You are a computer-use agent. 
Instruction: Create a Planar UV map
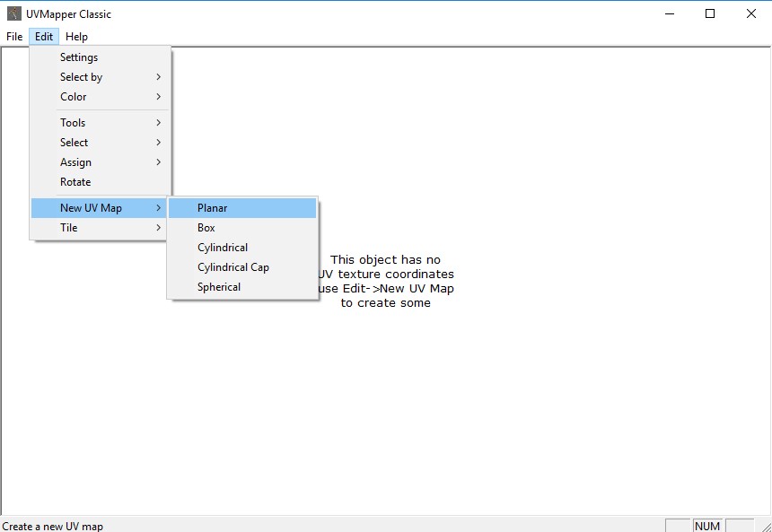(x=213, y=208)
